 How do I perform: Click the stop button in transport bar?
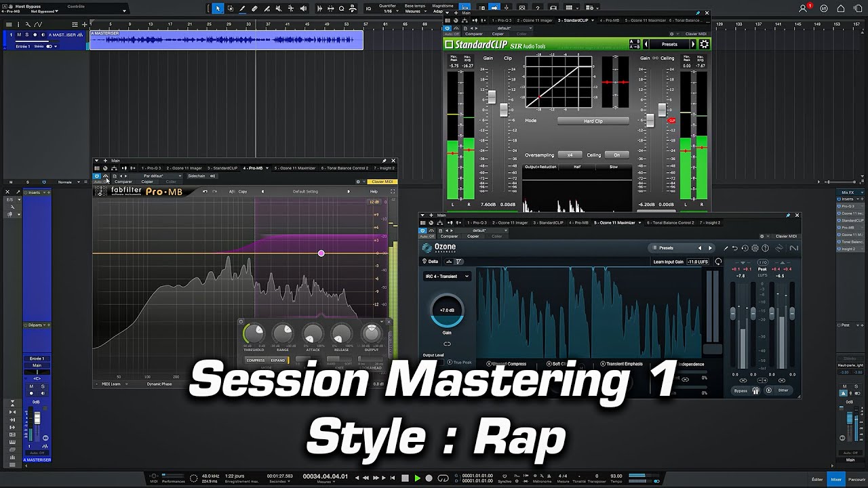click(x=405, y=478)
